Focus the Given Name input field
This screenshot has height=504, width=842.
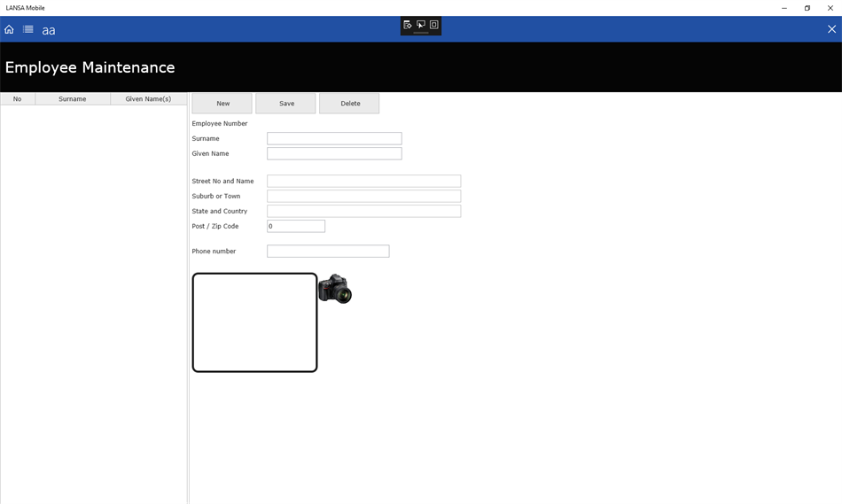tap(334, 153)
